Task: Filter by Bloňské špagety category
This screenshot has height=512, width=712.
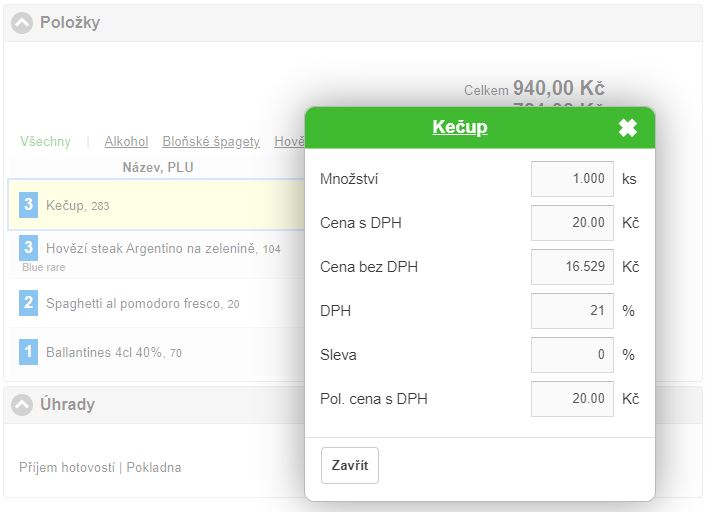Action: 211,142
